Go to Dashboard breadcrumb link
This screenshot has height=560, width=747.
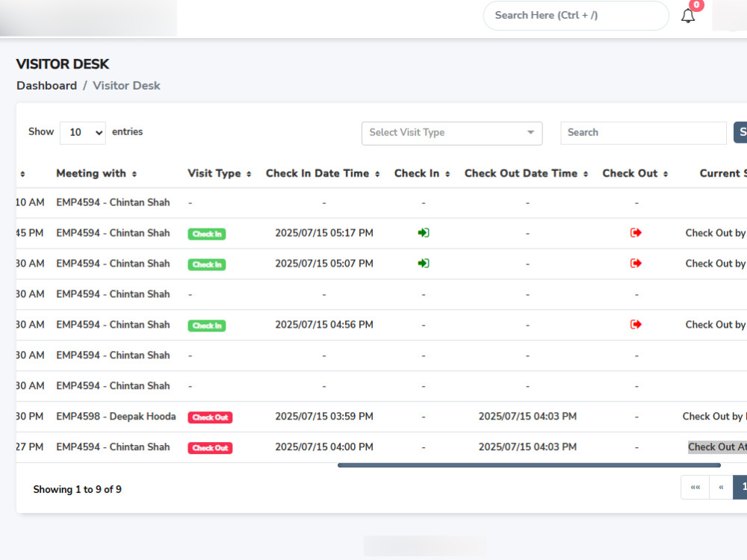tap(46, 86)
